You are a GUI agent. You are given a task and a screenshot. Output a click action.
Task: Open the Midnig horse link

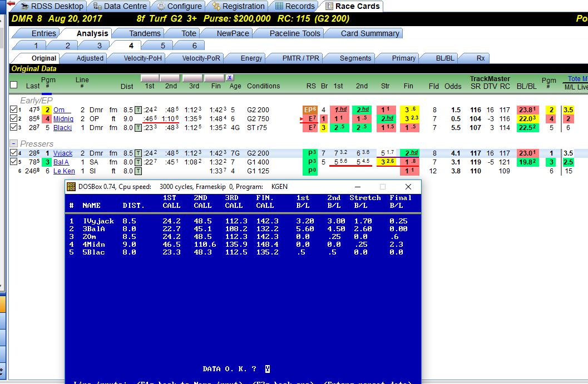click(63, 119)
